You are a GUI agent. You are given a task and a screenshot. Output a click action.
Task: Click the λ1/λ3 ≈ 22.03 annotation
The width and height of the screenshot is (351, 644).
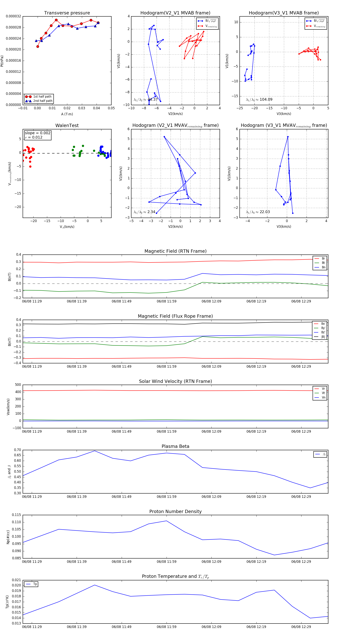258,212
